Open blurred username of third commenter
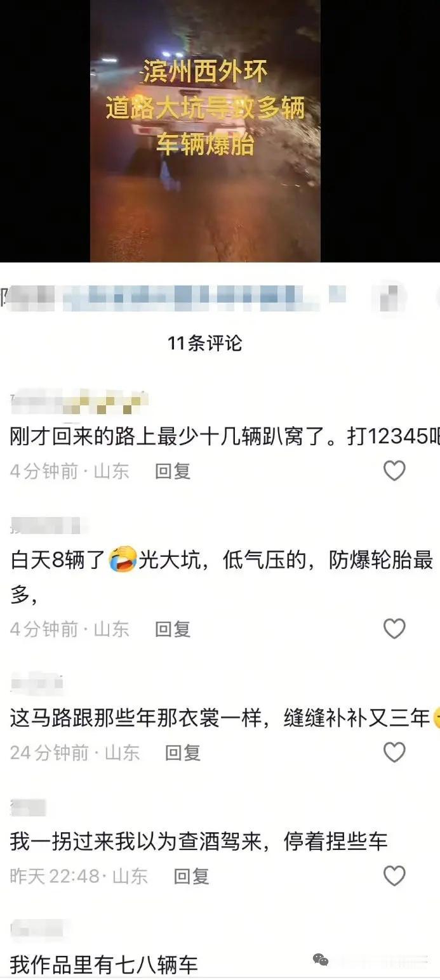440x980 pixels. pos(37,683)
